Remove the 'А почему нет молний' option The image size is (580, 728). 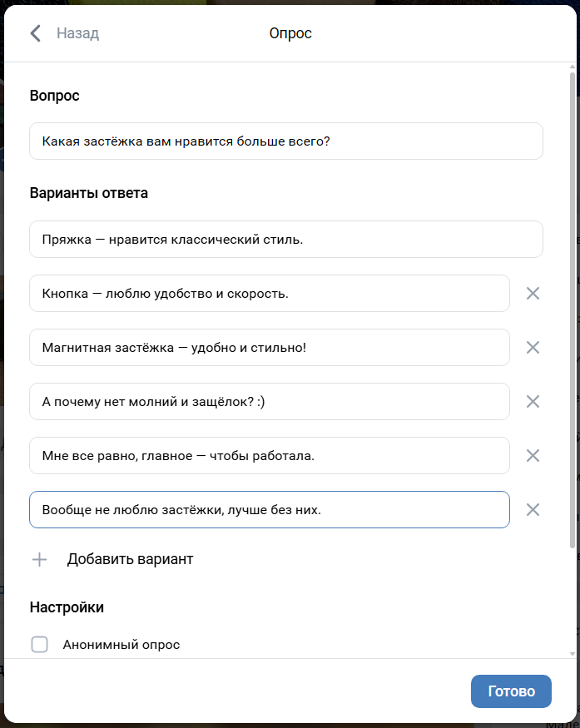point(533,401)
